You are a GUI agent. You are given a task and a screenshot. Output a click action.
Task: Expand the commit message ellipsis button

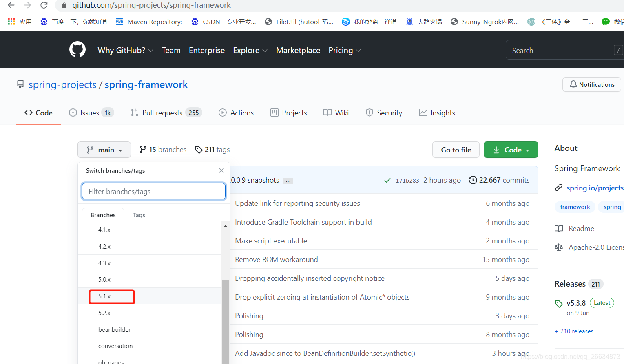tap(288, 181)
